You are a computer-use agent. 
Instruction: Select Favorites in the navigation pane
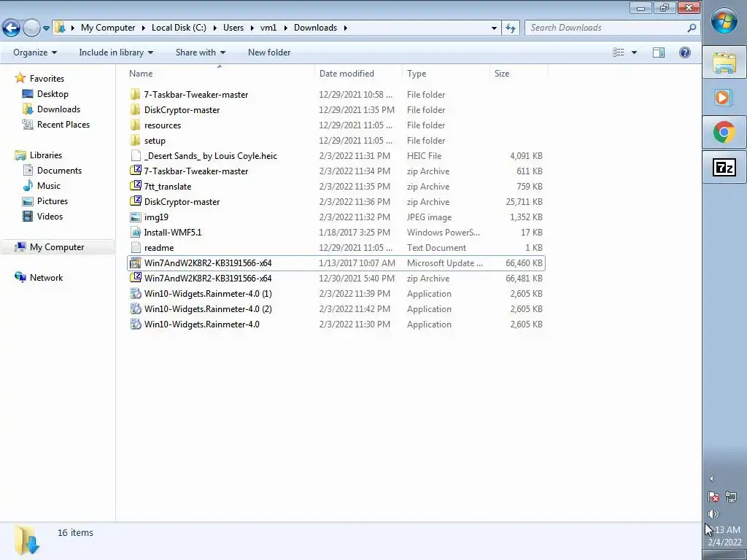47,79
